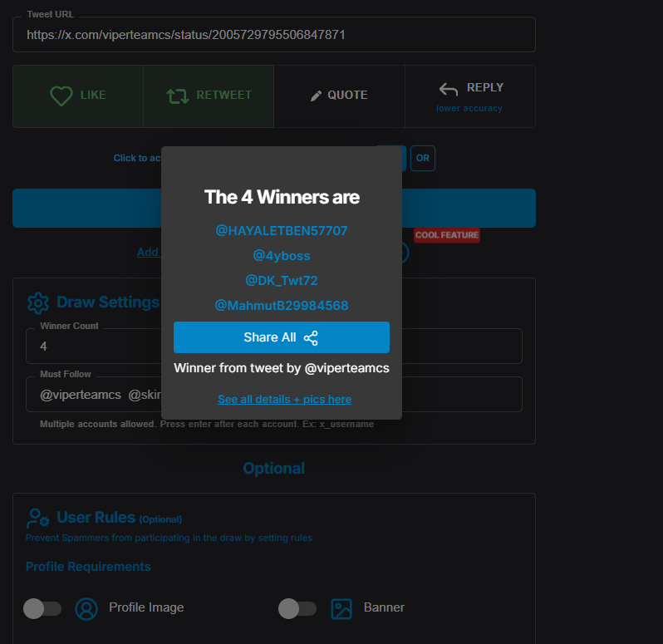Click the 'Prevent Spammers from participating' description
This screenshot has width=663, height=644.
point(169,538)
